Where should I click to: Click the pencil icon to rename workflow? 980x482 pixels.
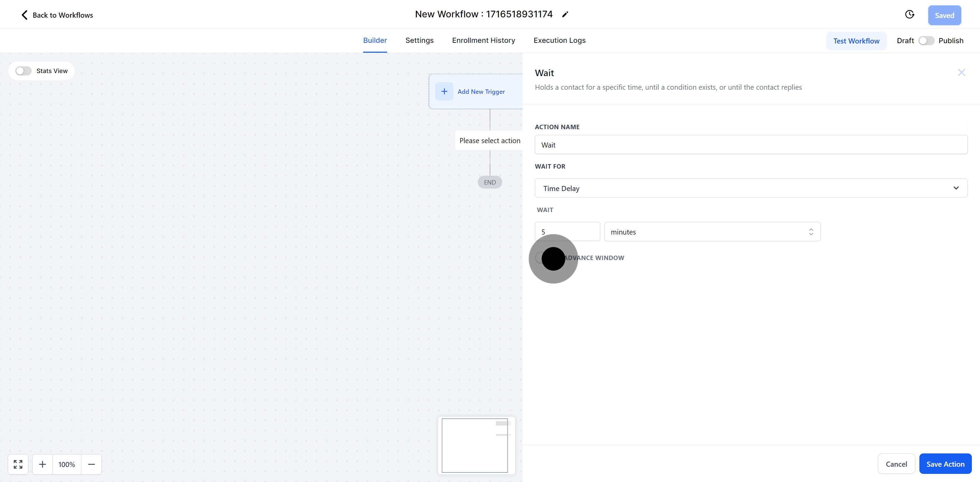(x=565, y=14)
